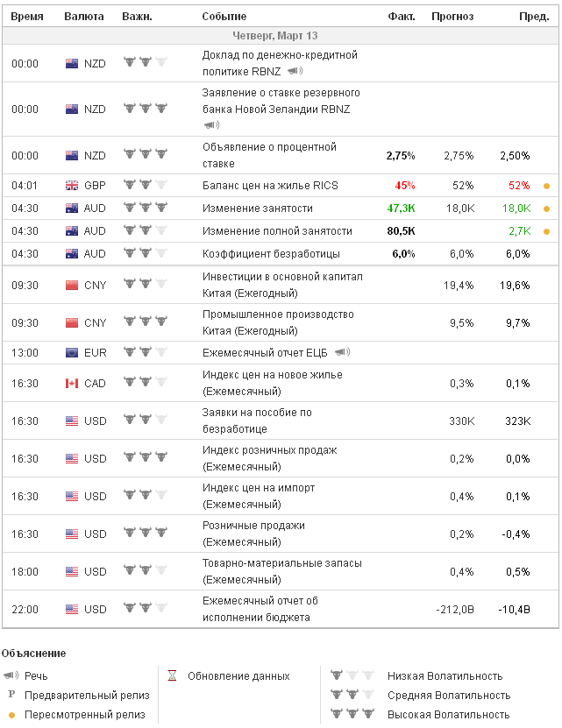
Task: Click the orange dot beside Пересмотренный релиз
Action: click(11, 715)
